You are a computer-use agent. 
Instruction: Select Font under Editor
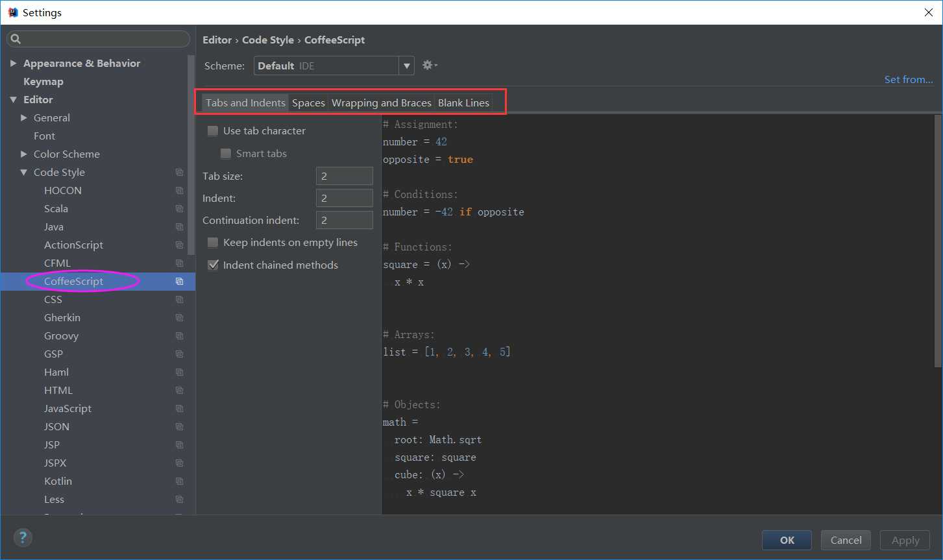[44, 136]
